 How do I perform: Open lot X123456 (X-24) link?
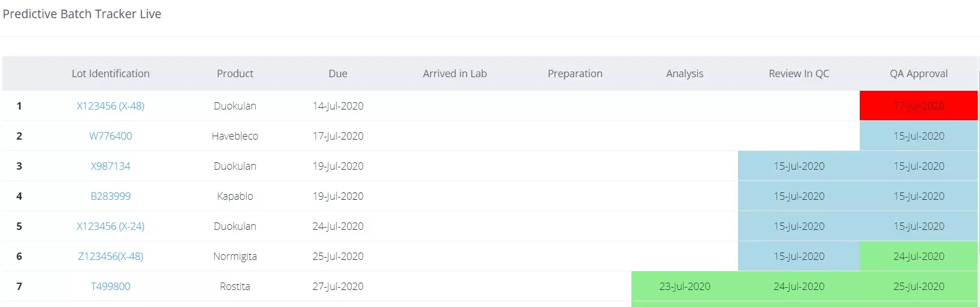click(111, 226)
